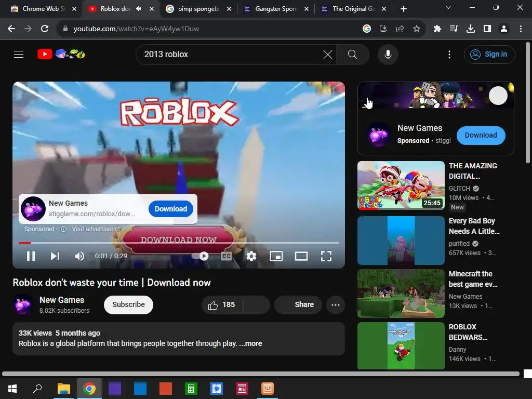Switch to The Original Ga tab
532x399 pixels.
(353, 9)
